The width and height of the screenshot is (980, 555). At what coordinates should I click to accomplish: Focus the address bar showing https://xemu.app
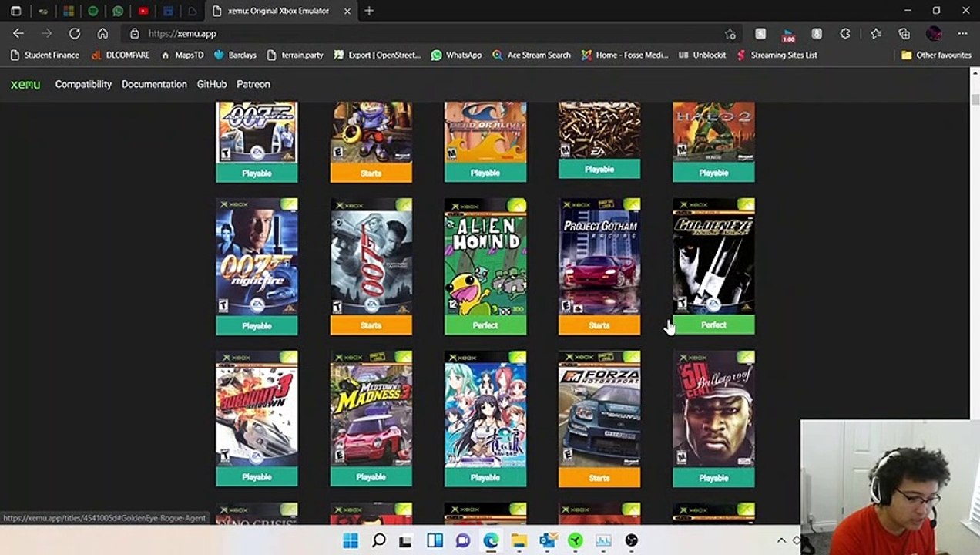[431, 34]
